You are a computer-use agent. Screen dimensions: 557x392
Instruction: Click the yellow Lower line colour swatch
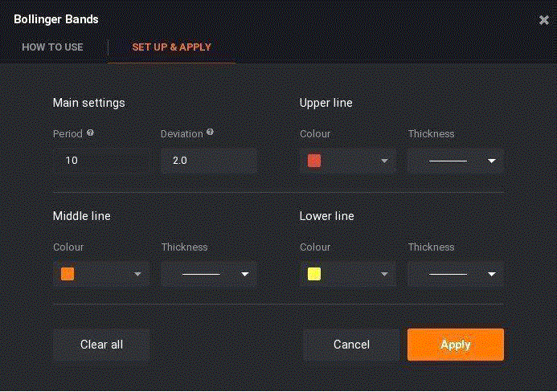tap(314, 274)
